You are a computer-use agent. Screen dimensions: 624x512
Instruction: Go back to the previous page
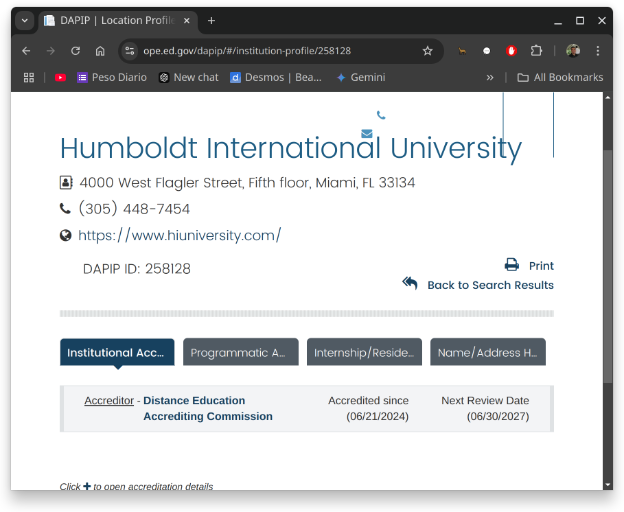click(x=26, y=51)
